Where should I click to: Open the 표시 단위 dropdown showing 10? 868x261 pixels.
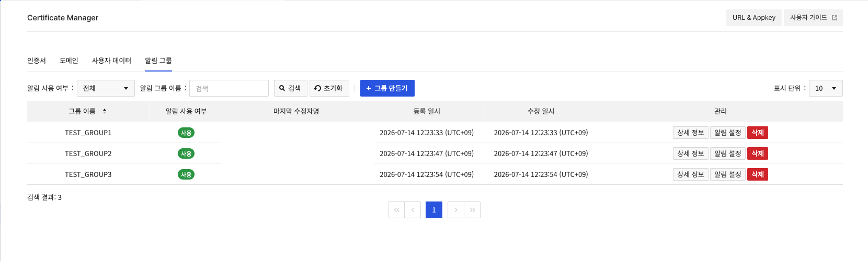click(x=826, y=88)
